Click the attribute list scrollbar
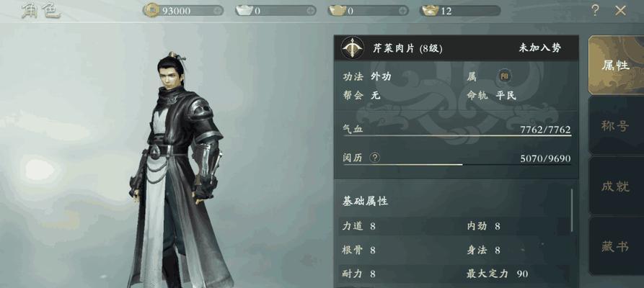Image resolution: width=644 pixels, height=288 pixels. point(572,210)
